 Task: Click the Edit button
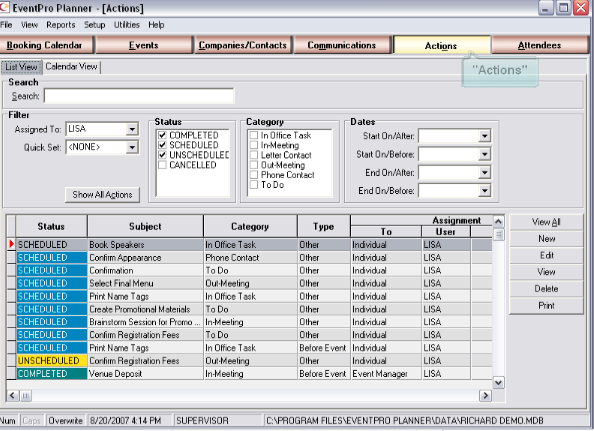coord(546,255)
